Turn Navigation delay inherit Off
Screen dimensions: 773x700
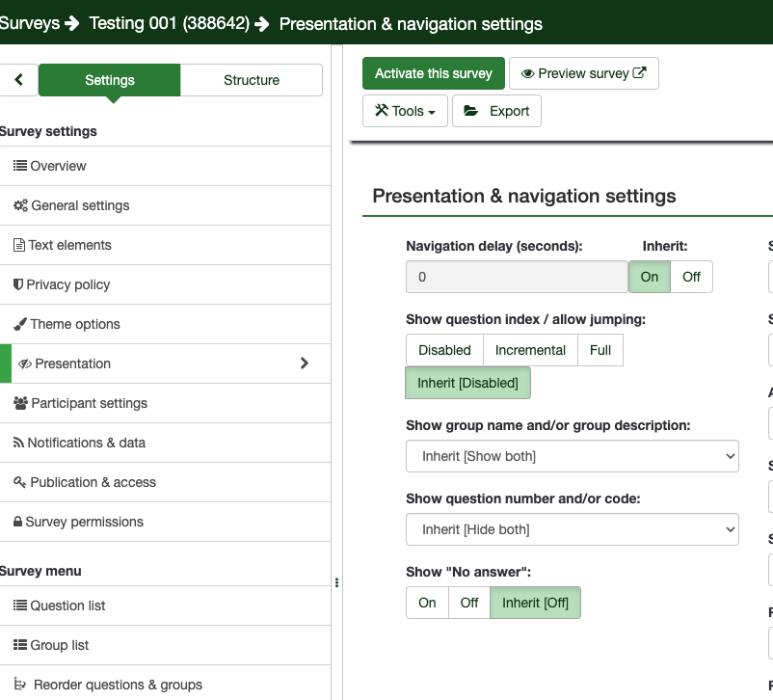coord(691,277)
